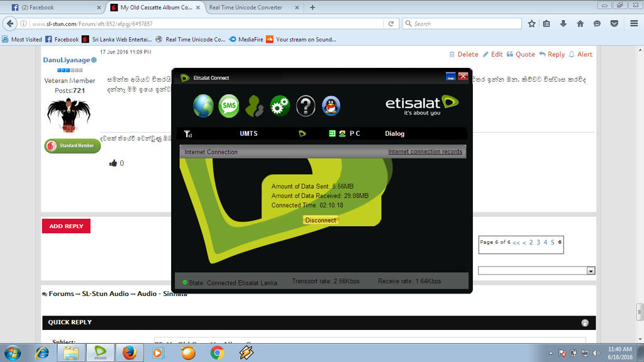Open Your stream on SoundCloud bookmark
Viewport: 644px width, 362px height.
(x=301, y=40)
